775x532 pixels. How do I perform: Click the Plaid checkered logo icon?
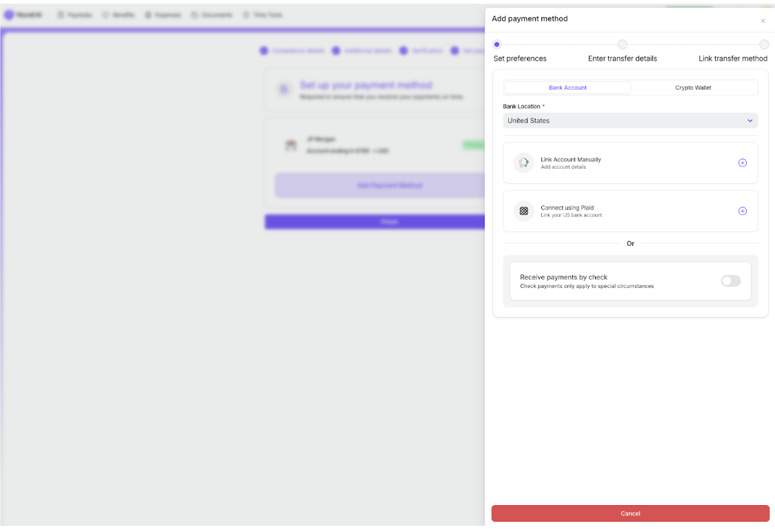tap(524, 211)
